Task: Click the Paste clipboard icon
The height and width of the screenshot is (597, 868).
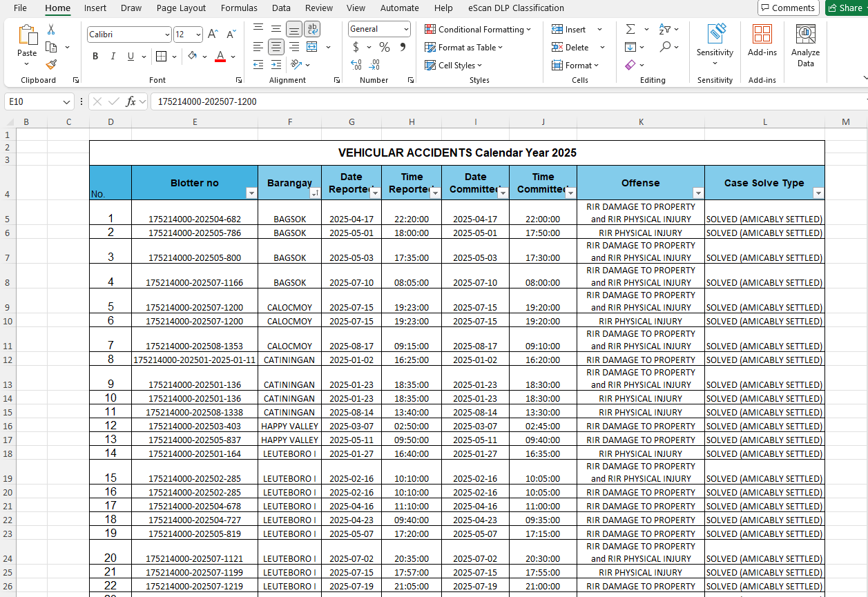Action: 28,35
